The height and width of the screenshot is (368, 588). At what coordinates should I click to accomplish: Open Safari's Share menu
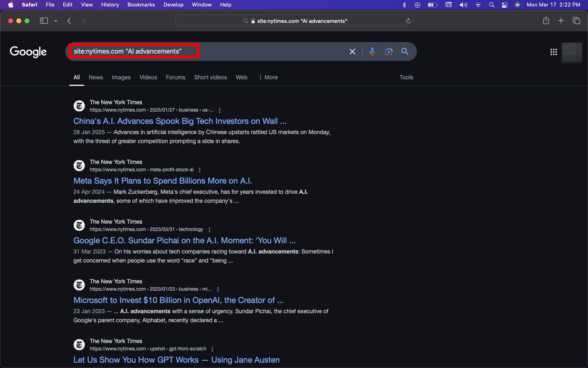(546, 20)
